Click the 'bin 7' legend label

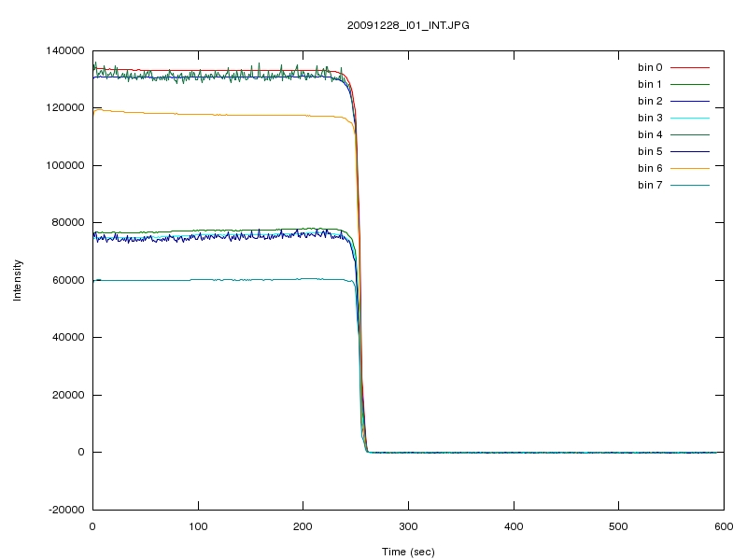tap(650, 185)
